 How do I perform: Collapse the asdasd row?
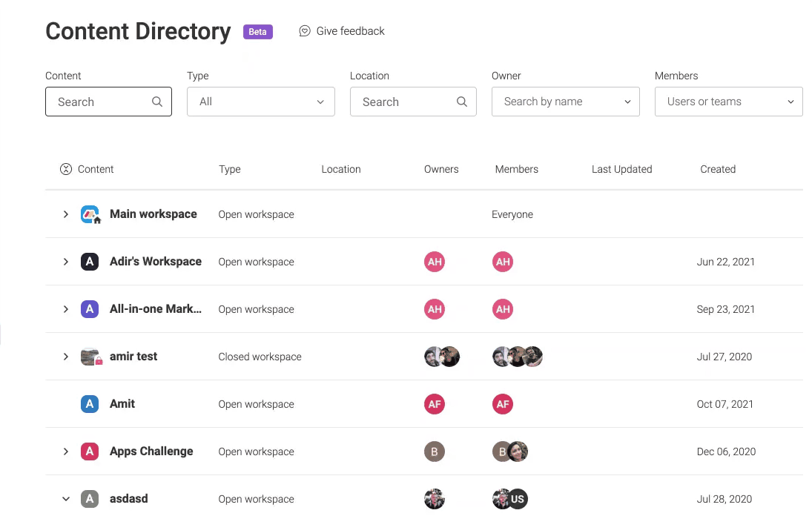click(x=66, y=499)
